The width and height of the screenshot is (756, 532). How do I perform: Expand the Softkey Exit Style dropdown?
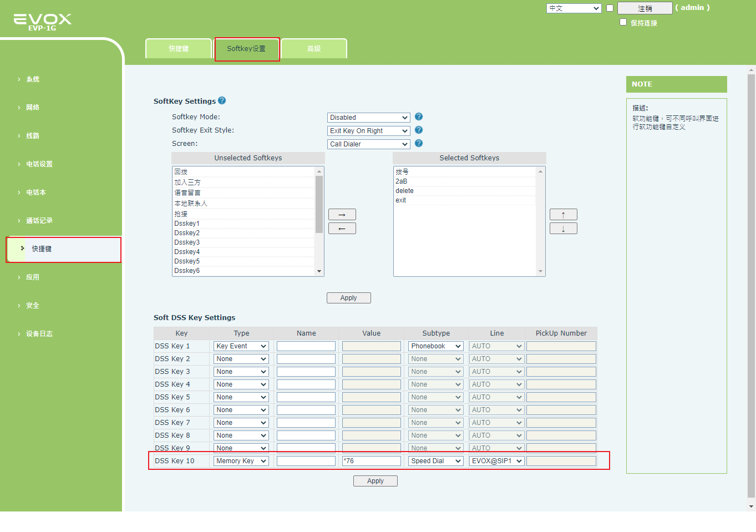[x=369, y=131]
